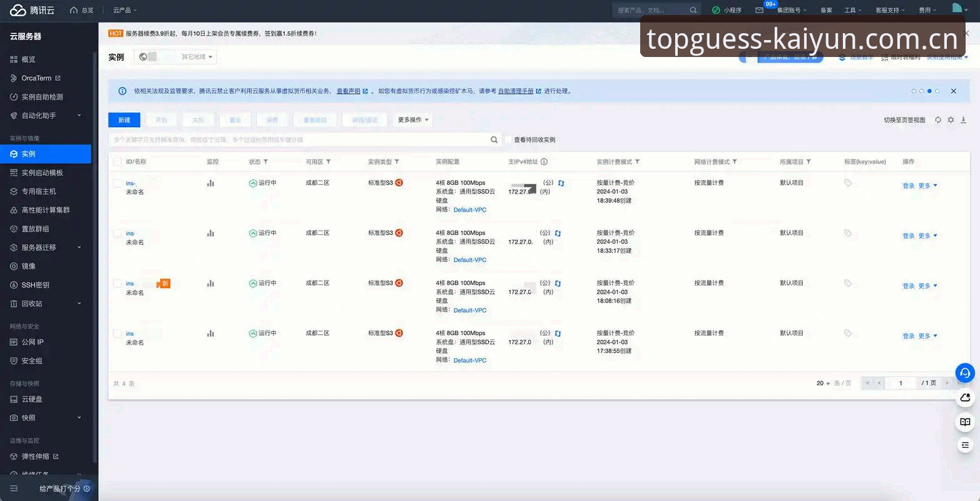Click the 网络计费模式 filter icon
This screenshot has width=980, height=501.
(x=735, y=162)
